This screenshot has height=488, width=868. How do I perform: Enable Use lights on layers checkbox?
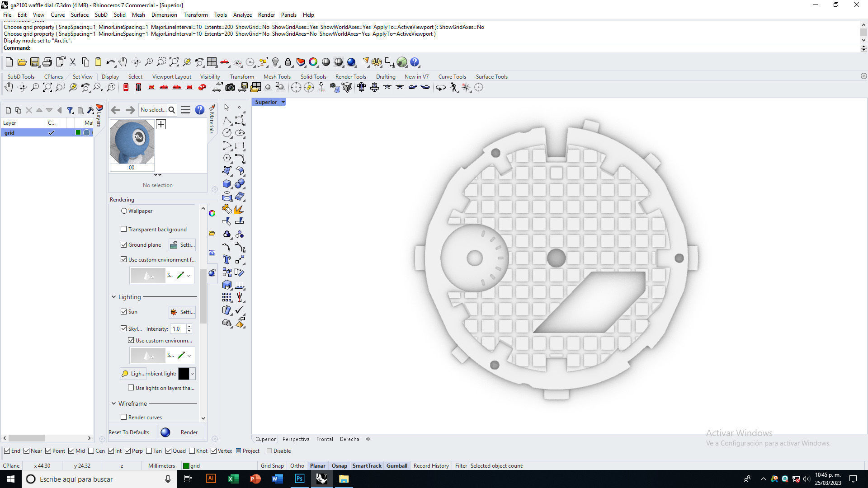click(x=131, y=388)
